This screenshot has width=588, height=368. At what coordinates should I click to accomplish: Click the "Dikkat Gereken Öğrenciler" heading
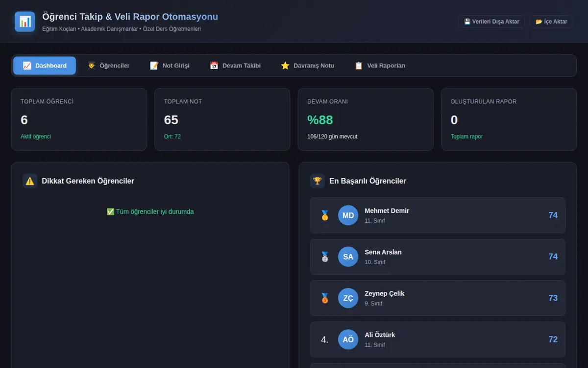point(88,181)
